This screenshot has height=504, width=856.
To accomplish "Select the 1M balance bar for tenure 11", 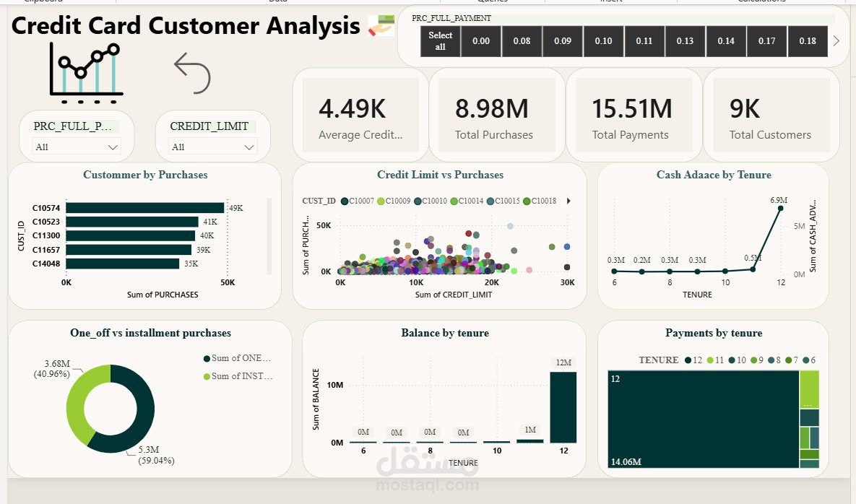I will tap(530, 440).
